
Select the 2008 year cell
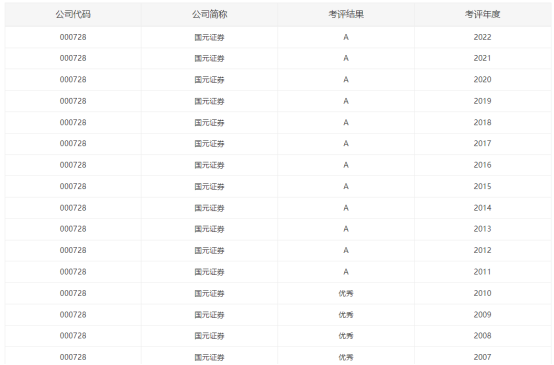pos(482,336)
